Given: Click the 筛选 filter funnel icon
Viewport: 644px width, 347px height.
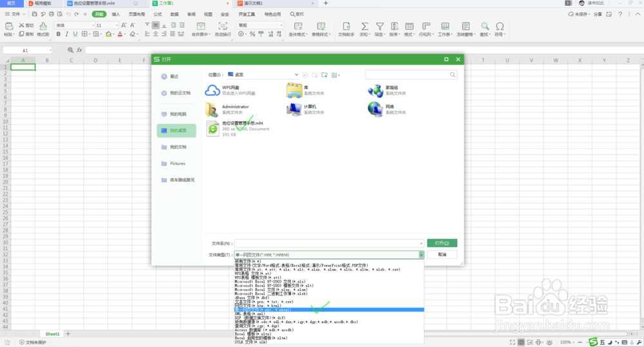Looking at the screenshot, I should (380, 26).
